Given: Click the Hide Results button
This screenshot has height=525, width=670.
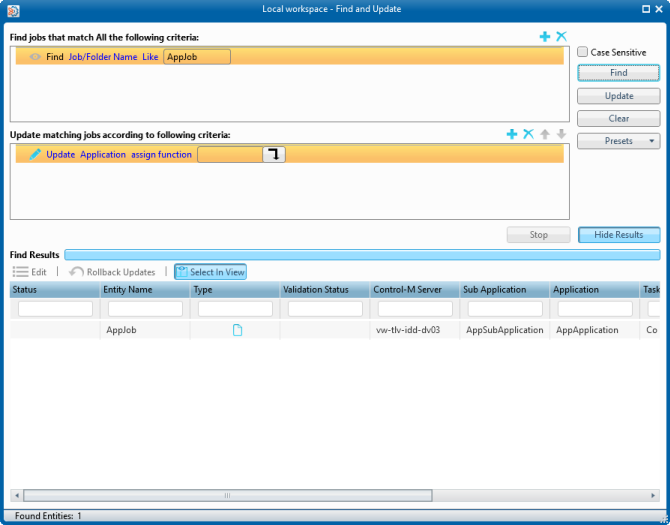Looking at the screenshot, I should 618,235.
